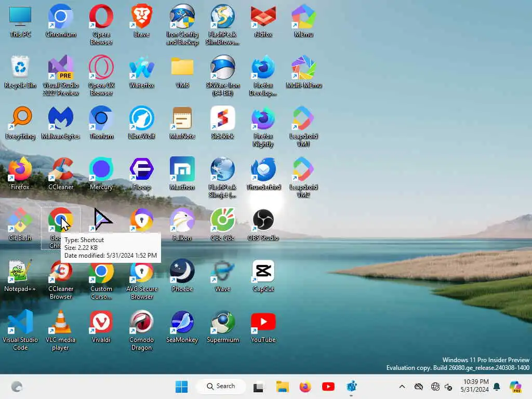This screenshot has width=532, height=399.
Task: Open the YouTube taskbar app
Action: [328, 387]
